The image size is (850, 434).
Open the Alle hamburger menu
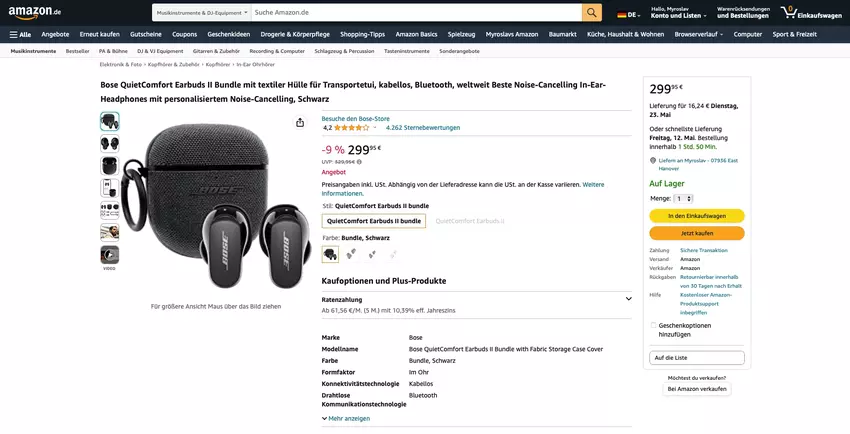(x=20, y=34)
